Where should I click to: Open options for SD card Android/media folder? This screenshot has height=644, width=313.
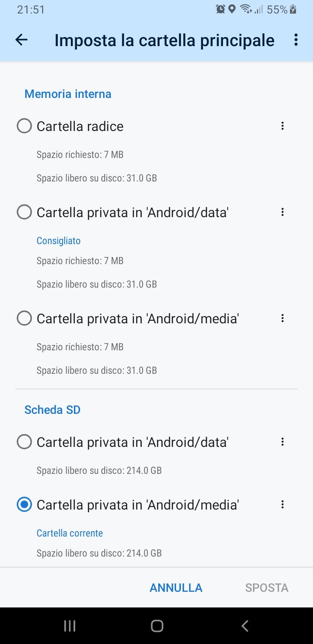(283, 505)
